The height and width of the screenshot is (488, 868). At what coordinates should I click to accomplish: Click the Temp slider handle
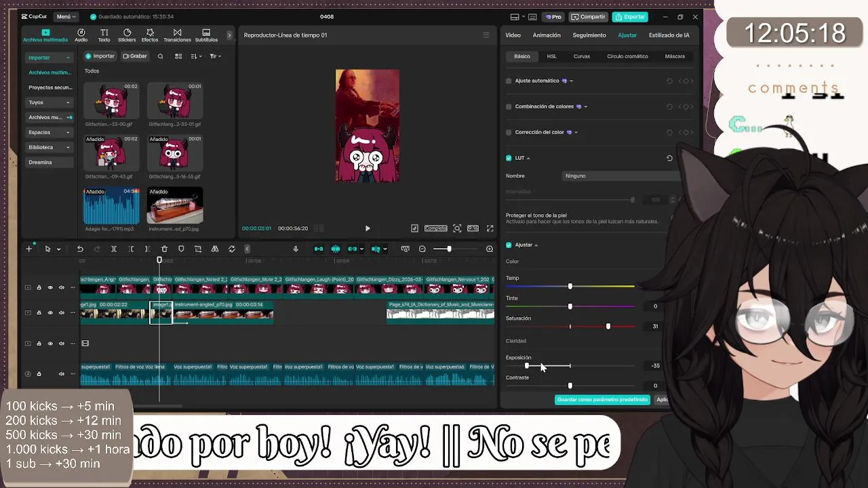(570, 287)
